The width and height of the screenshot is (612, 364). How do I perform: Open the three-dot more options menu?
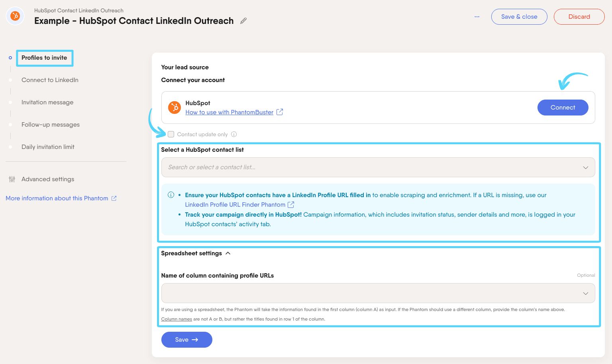(477, 17)
